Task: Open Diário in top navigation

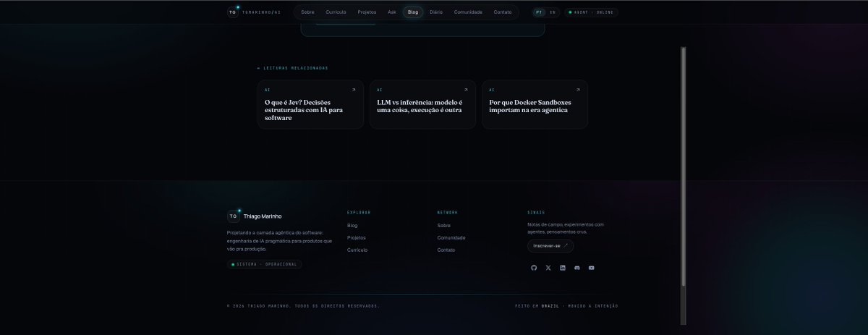Action: pos(436,12)
